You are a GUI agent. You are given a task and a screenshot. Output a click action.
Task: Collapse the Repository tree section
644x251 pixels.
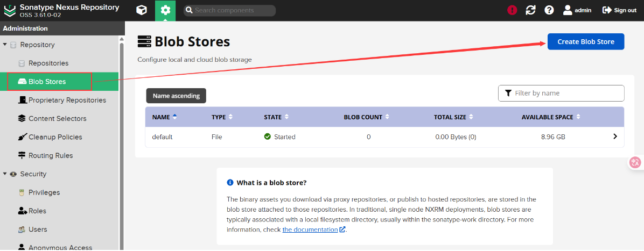tap(5, 44)
